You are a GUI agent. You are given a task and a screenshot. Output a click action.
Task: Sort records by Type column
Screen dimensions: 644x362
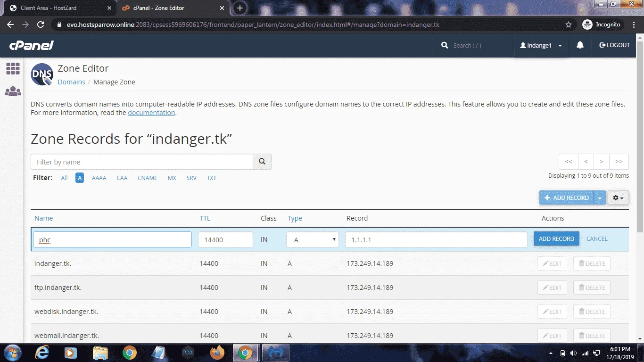pos(295,218)
